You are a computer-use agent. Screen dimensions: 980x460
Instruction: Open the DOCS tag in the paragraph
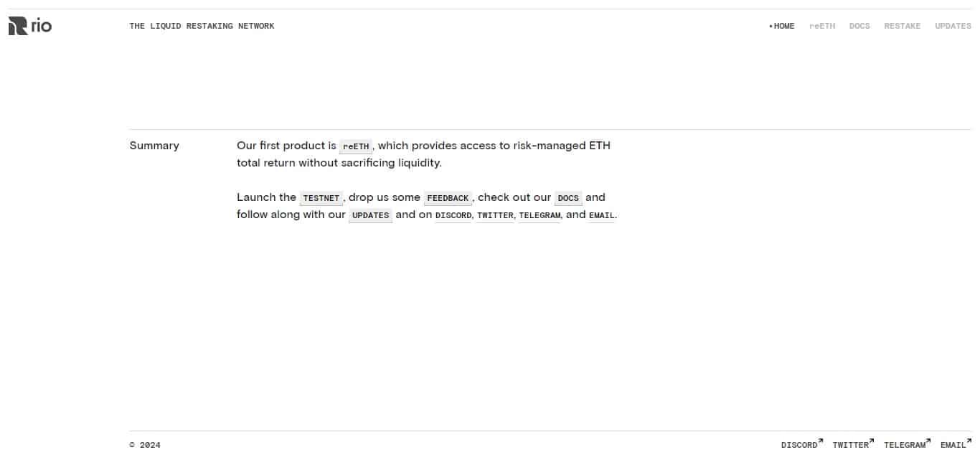568,198
